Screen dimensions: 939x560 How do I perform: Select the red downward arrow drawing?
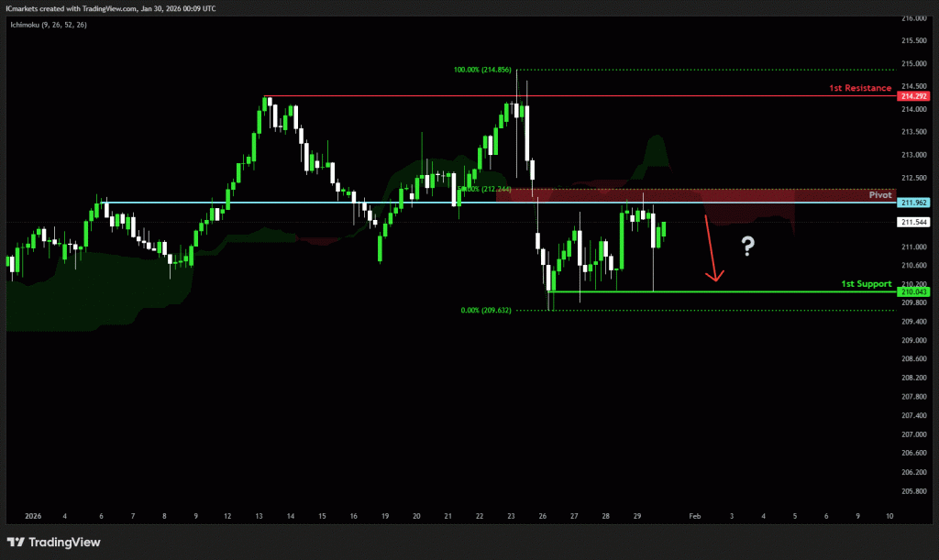pyautogui.click(x=711, y=248)
